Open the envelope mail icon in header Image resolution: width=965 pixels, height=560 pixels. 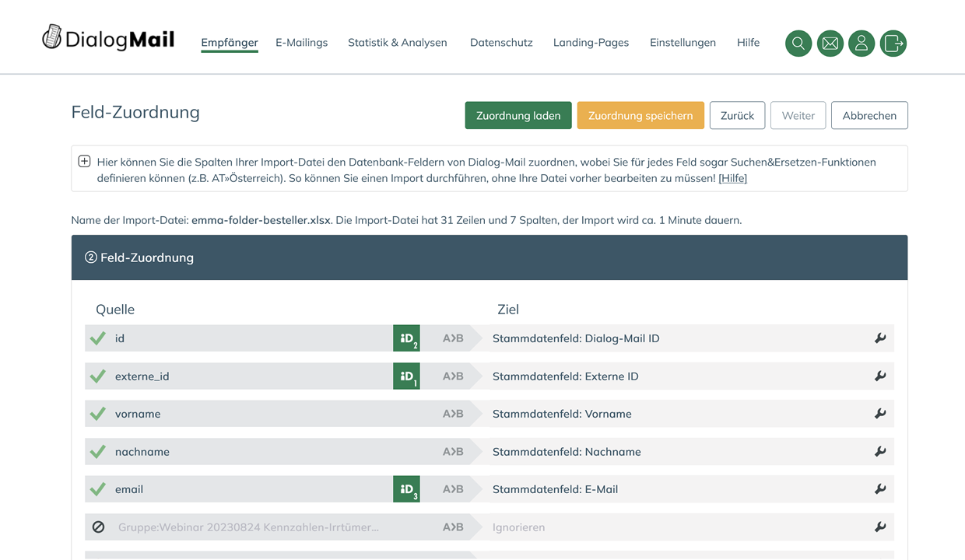[830, 44]
